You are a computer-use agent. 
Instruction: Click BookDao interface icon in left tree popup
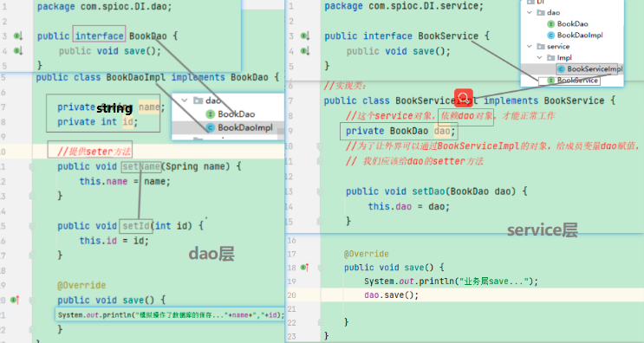211,114
